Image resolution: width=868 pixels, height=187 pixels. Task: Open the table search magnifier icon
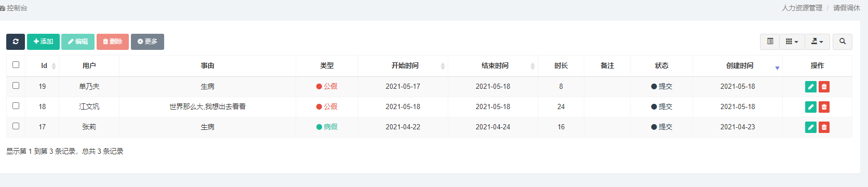click(843, 42)
